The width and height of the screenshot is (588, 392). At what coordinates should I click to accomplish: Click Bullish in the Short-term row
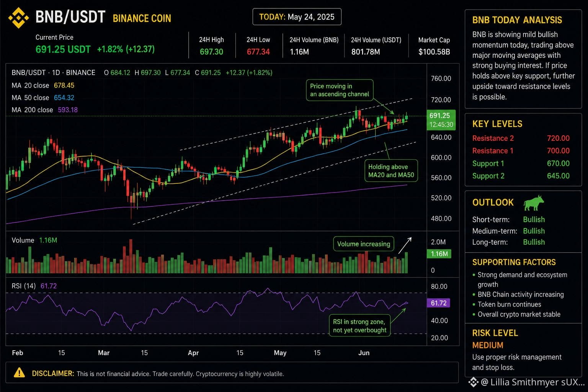[x=534, y=219]
